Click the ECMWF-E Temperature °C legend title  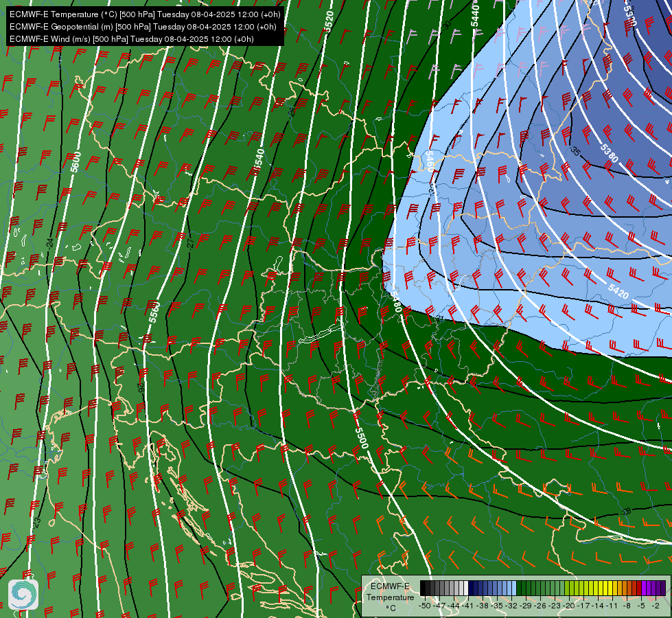(390, 597)
